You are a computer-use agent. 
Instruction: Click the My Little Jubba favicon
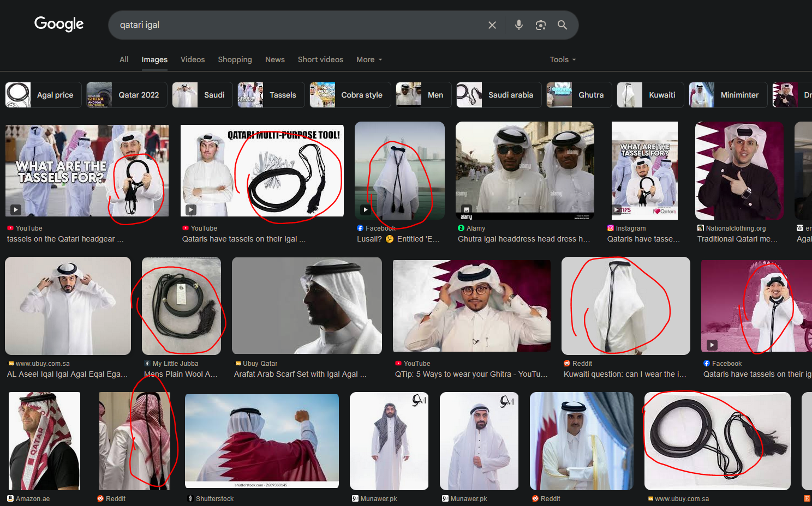coord(147,364)
